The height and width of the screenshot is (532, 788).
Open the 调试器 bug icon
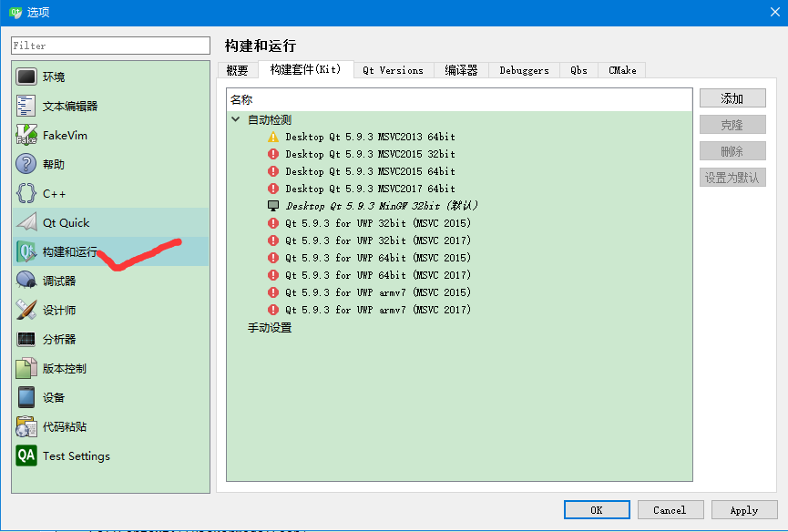click(x=26, y=281)
